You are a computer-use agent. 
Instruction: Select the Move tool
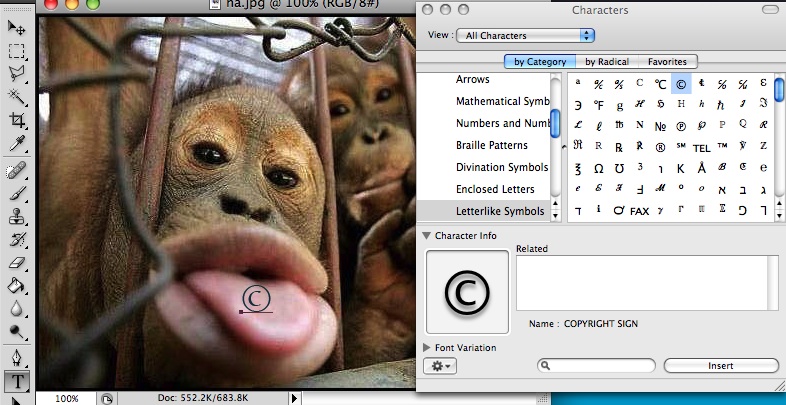[17, 26]
